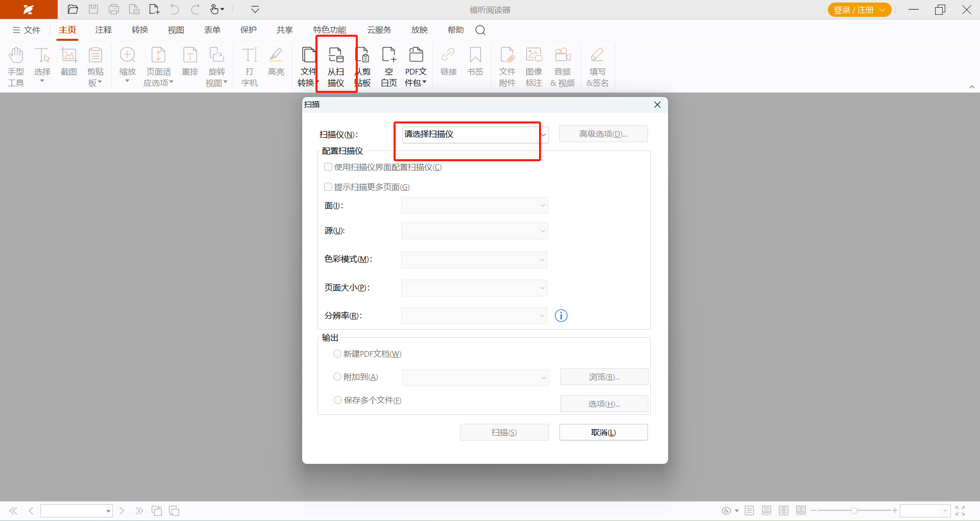Viewport: 980px width, 521px height.
Task: Click the Bookmark (书签) tool
Action: [x=475, y=62]
